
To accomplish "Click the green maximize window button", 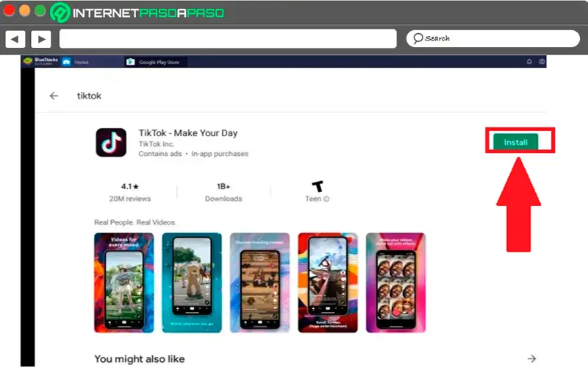I will click(40, 10).
